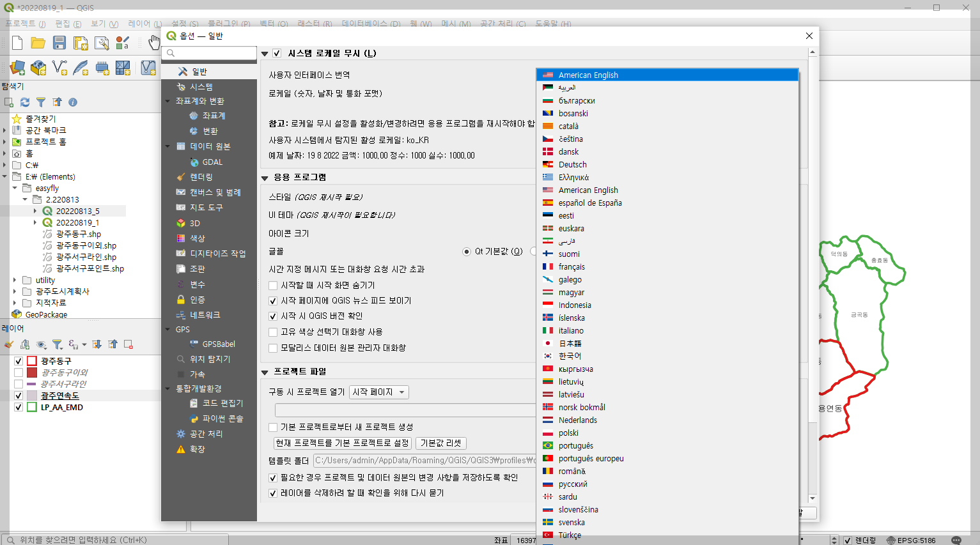Open Layout Manager wrench icon
Screen dimensions: 980x545
(x=102, y=43)
